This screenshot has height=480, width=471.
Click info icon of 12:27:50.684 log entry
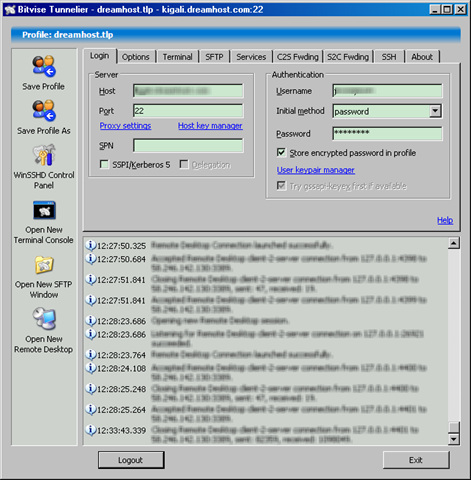[x=91, y=258]
